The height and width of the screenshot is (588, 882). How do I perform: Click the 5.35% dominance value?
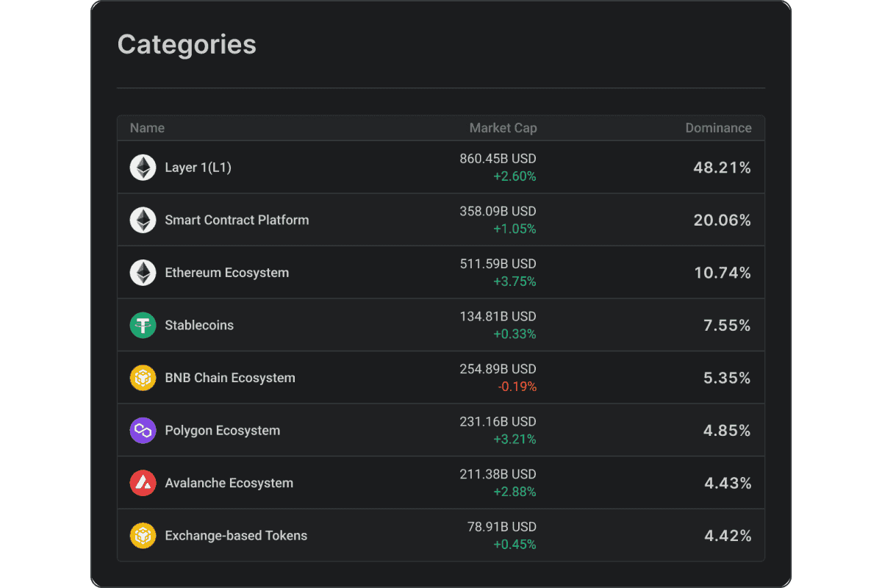[x=727, y=378]
